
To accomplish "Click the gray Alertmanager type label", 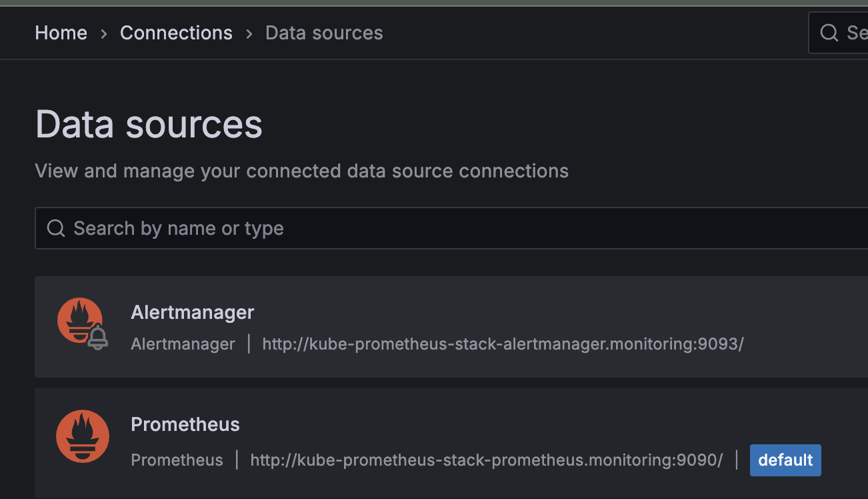I will pos(183,344).
